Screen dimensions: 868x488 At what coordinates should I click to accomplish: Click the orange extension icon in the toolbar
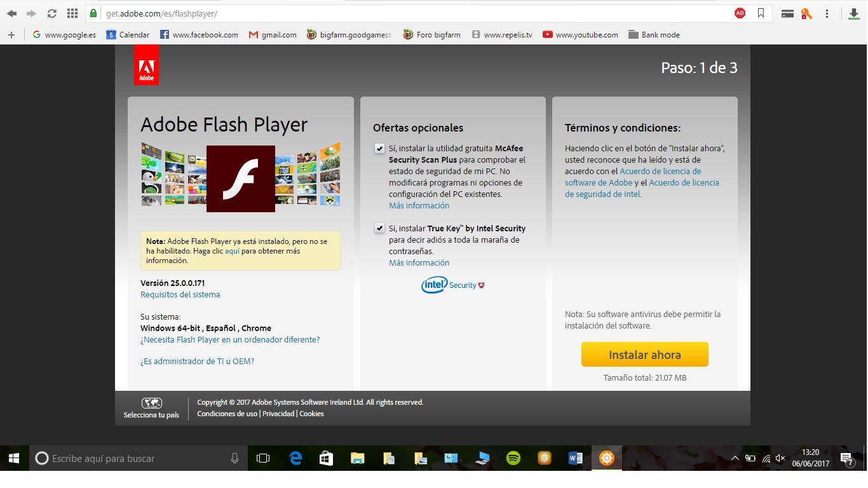[x=806, y=13]
